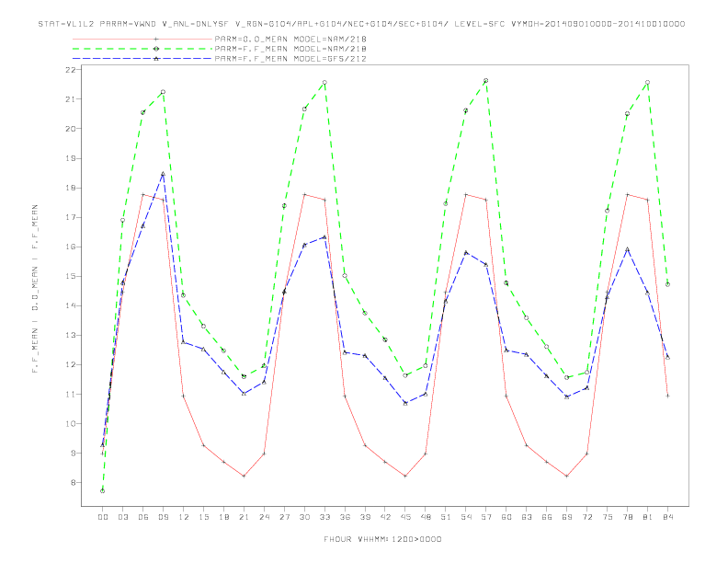Click green NAM peak marker at hour 57
Image resolution: width=728 pixels, height=563 pixels.
(x=486, y=81)
